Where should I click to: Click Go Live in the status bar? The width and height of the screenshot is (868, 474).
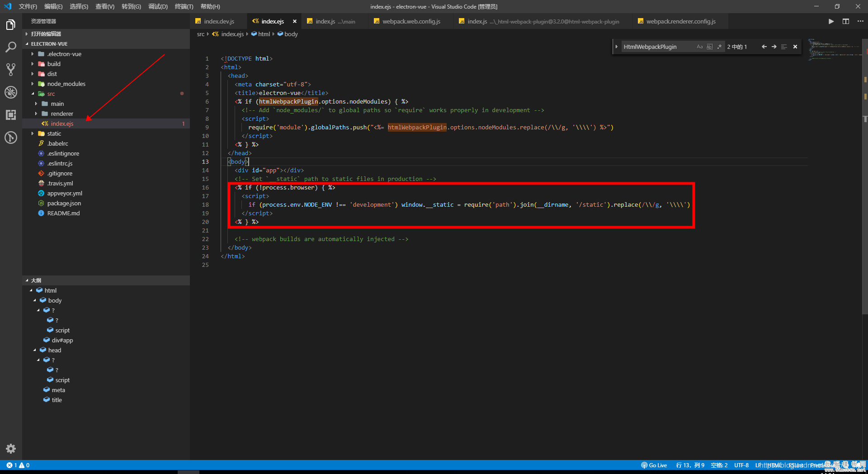(654, 465)
